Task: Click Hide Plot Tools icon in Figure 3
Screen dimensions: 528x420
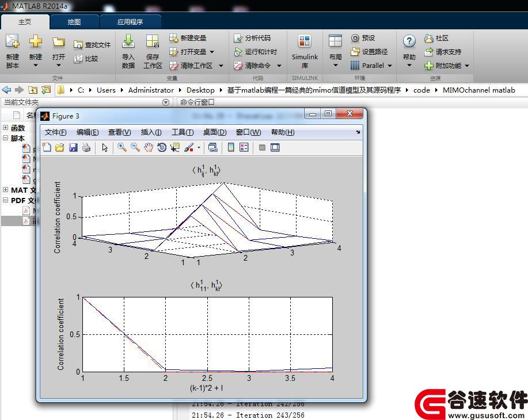Action: (262, 147)
